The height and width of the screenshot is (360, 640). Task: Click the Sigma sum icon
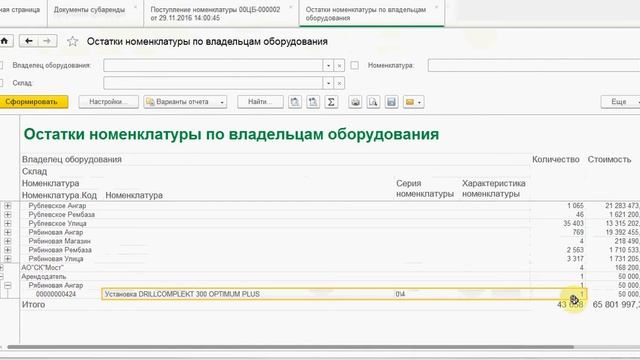(x=331, y=102)
